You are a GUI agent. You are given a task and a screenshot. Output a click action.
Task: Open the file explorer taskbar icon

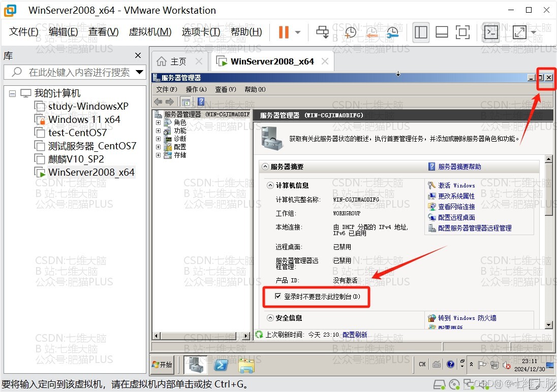pos(246,366)
